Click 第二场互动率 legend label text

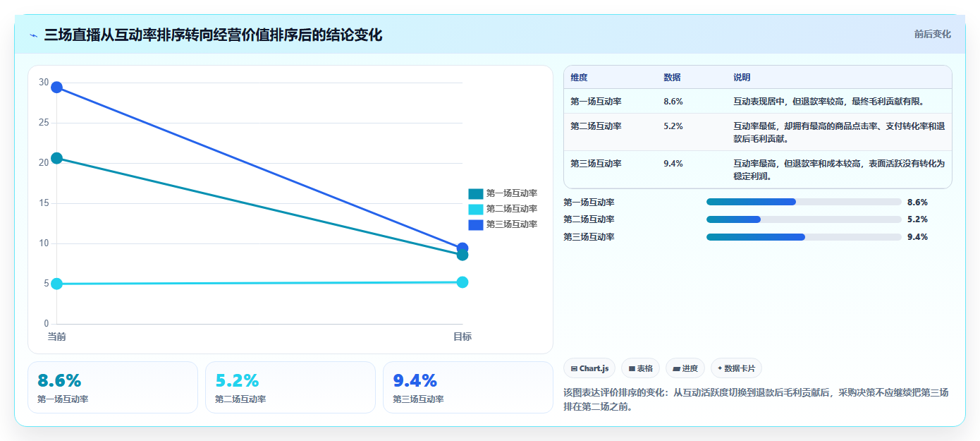pos(512,209)
